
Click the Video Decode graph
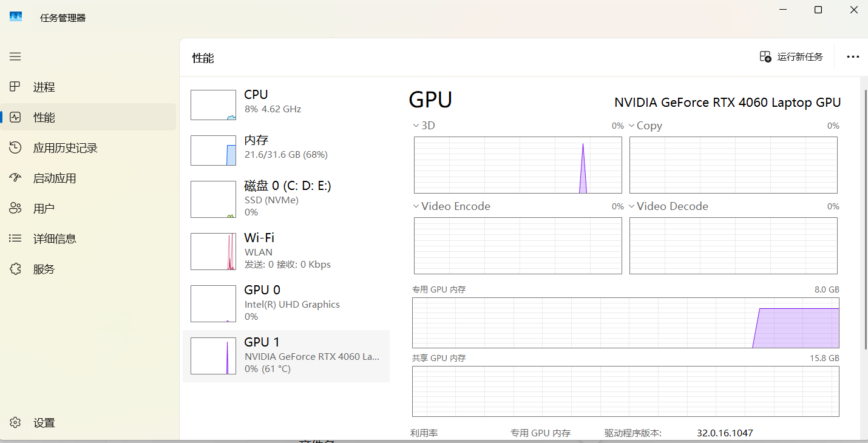[733, 246]
